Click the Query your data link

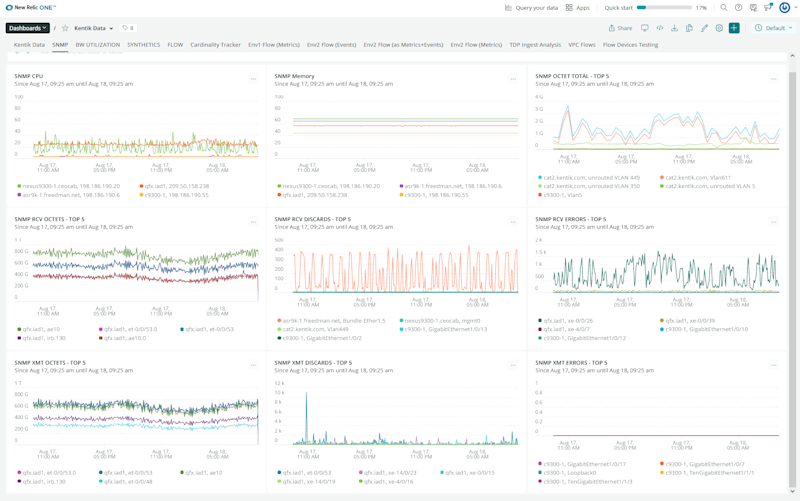point(536,8)
